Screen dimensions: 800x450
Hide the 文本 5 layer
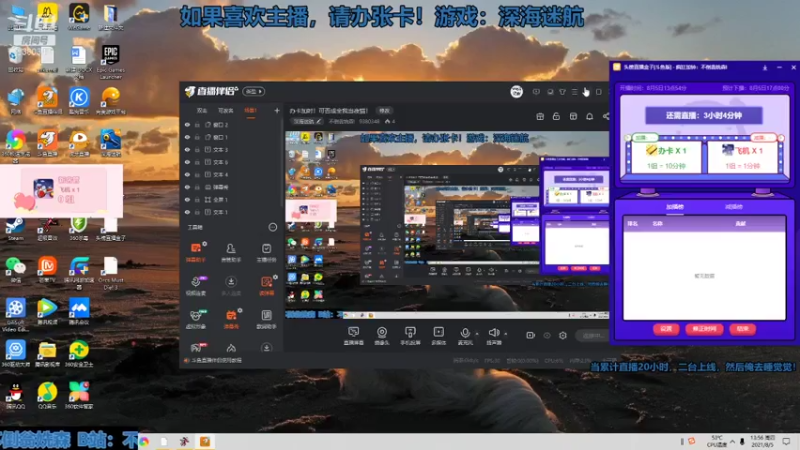(187, 162)
